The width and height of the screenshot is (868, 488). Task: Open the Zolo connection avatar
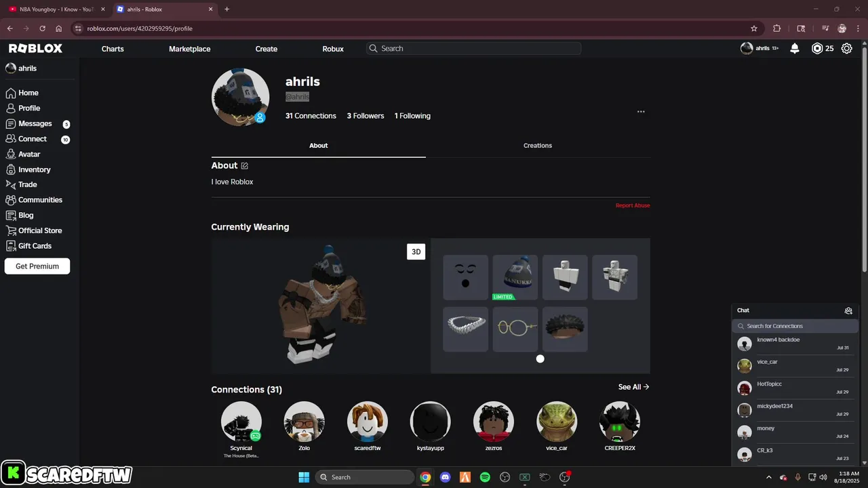[x=304, y=422]
